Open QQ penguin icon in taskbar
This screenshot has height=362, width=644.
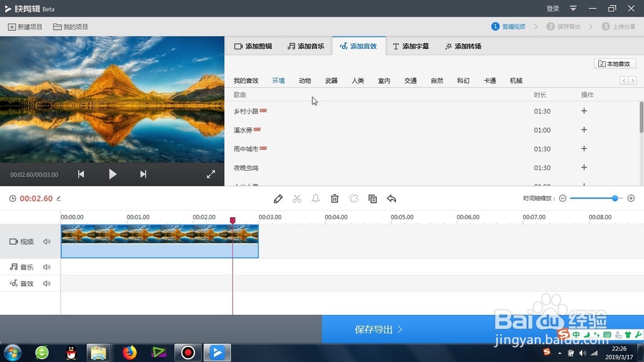(x=71, y=352)
